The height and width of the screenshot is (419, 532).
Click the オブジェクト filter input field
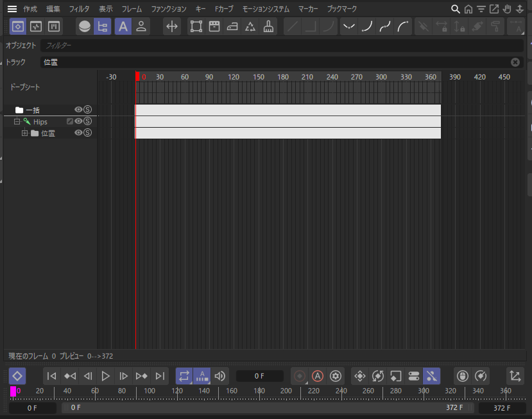tap(282, 46)
